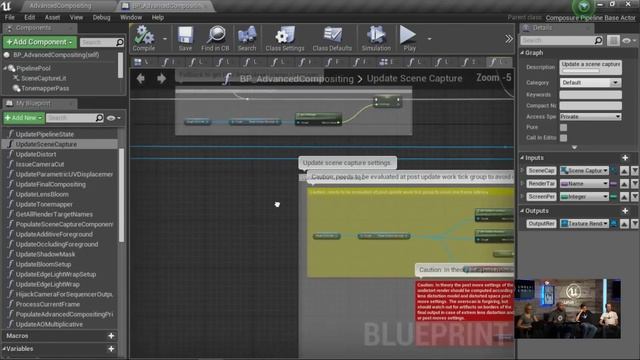Image resolution: width=640 pixels, height=360 pixels.
Task: Click Add New button in My Blueprint
Action: tap(24, 118)
